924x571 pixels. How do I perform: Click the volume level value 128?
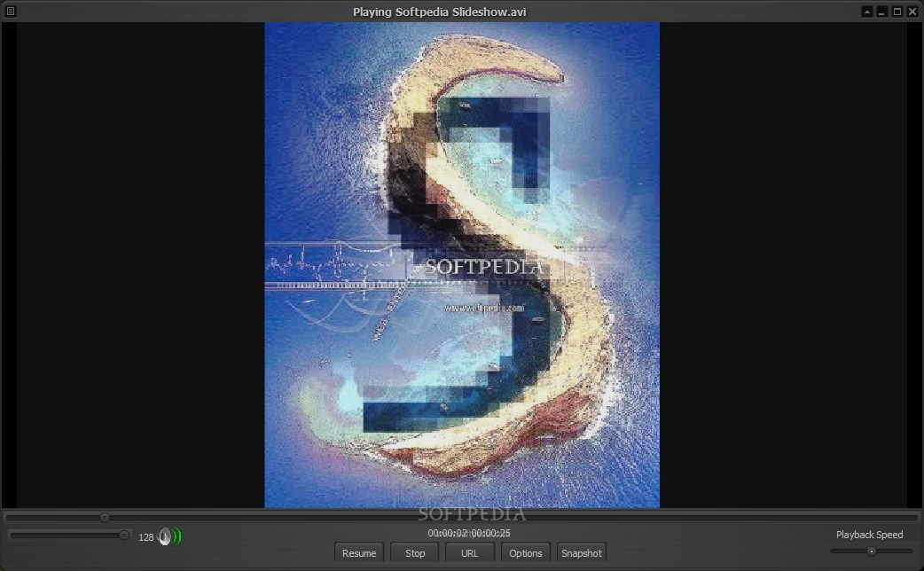[146, 537]
